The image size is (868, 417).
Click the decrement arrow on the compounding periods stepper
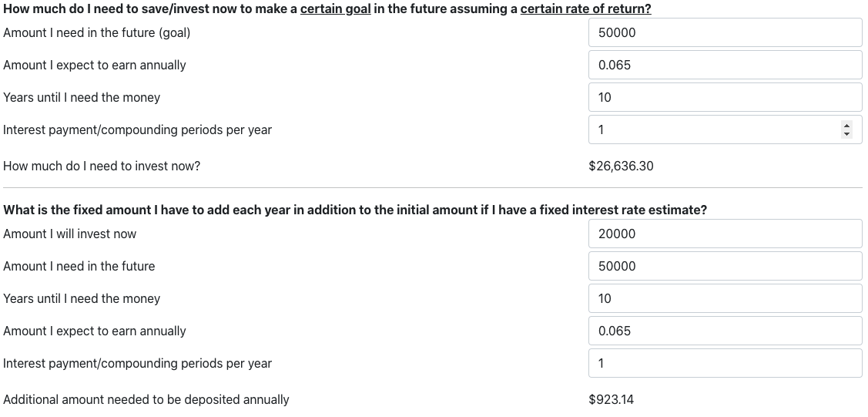pyautogui.click(x=846, y=133)
